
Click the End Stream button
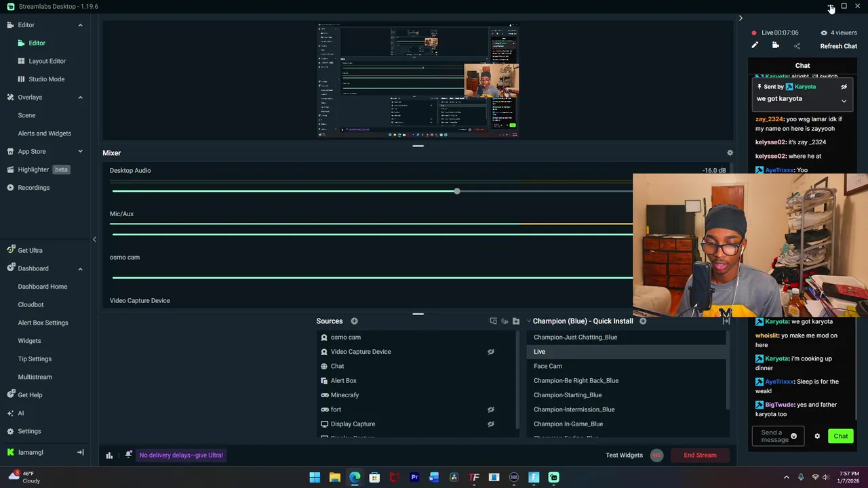pos(700,455)
